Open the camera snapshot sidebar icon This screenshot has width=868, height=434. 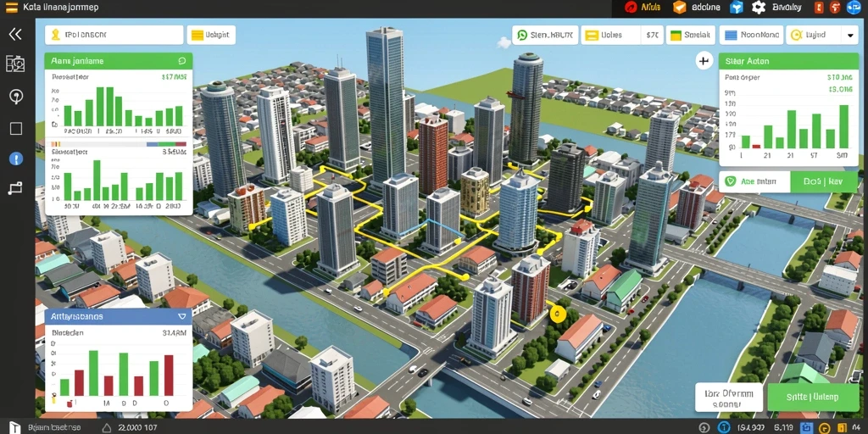(15, 64)
